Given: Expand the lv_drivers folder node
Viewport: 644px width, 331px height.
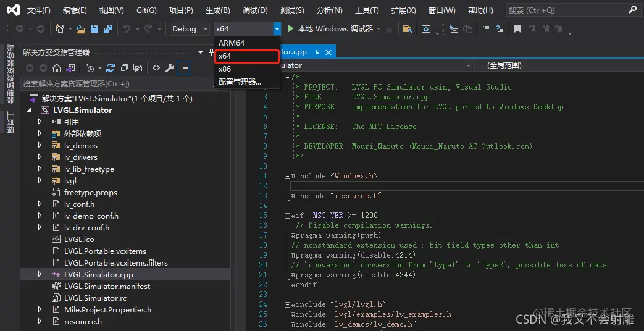Looking at the screenshot, I should [x=40, y=157].
